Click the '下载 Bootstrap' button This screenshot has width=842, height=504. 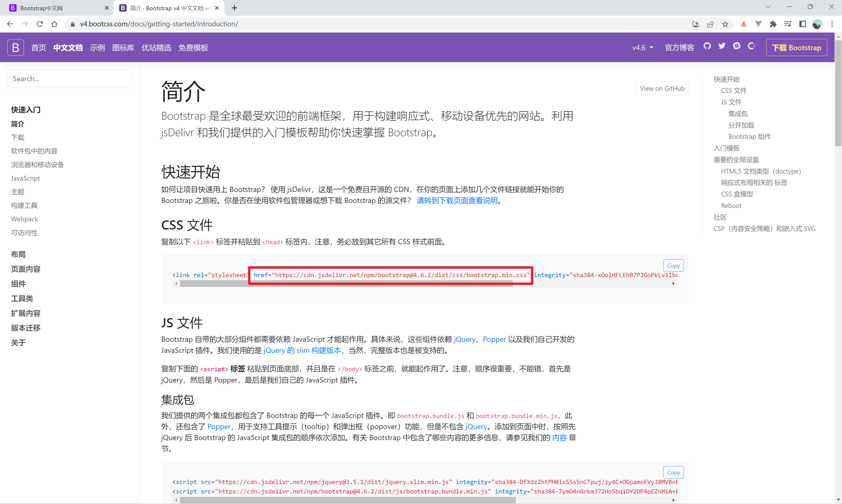pos(796,47)
